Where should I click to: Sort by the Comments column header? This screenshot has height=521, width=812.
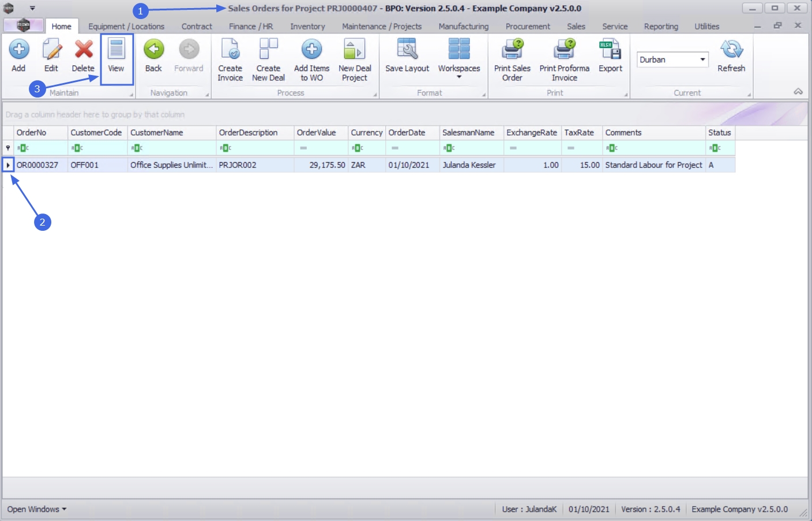654,133
